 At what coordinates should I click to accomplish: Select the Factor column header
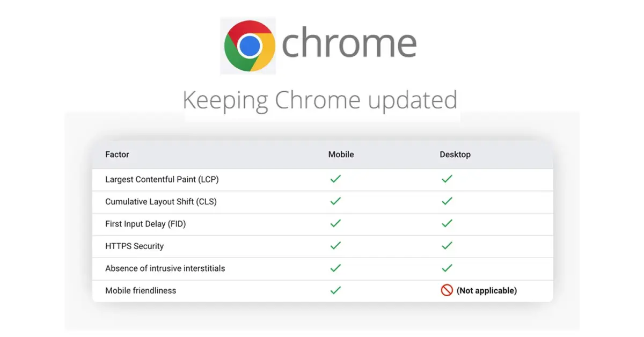(117, 155)
